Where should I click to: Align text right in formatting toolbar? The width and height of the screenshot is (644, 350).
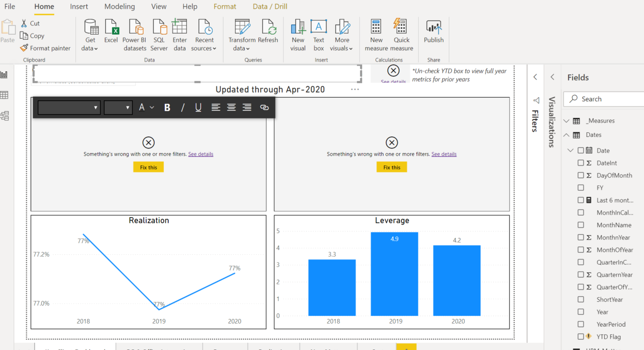pyautogui.click(x=247, y=108)
